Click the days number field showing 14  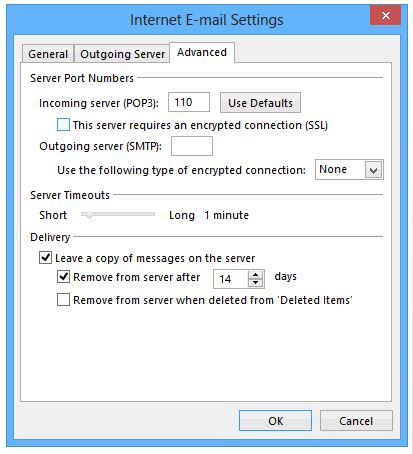coord(231,279)
